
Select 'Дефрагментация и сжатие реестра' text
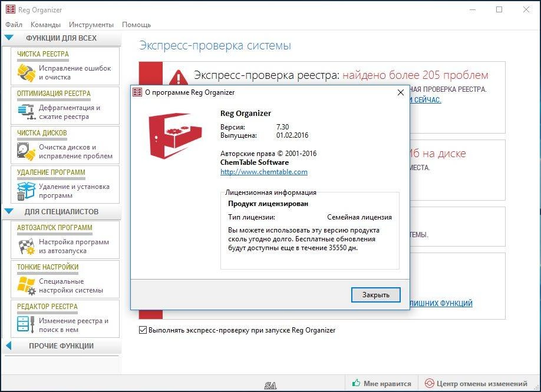[x=70, y=112]
